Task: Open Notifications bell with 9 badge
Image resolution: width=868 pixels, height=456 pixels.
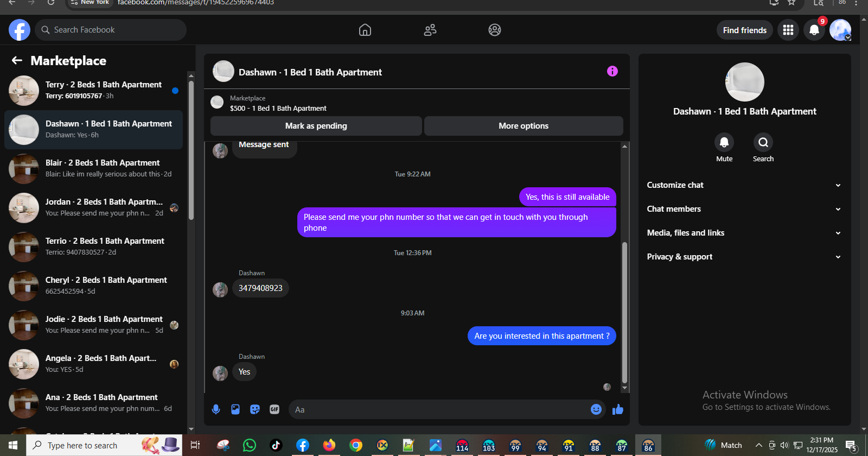Action: pos(814,30)
